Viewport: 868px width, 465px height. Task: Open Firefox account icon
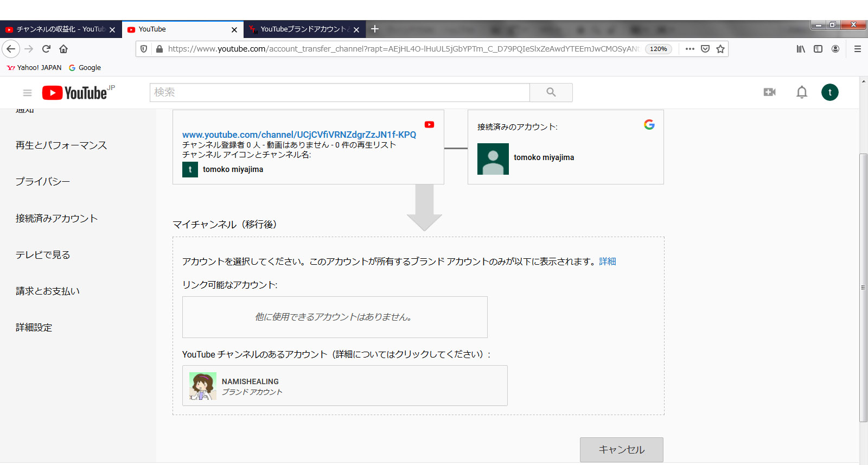coord(835,49)
